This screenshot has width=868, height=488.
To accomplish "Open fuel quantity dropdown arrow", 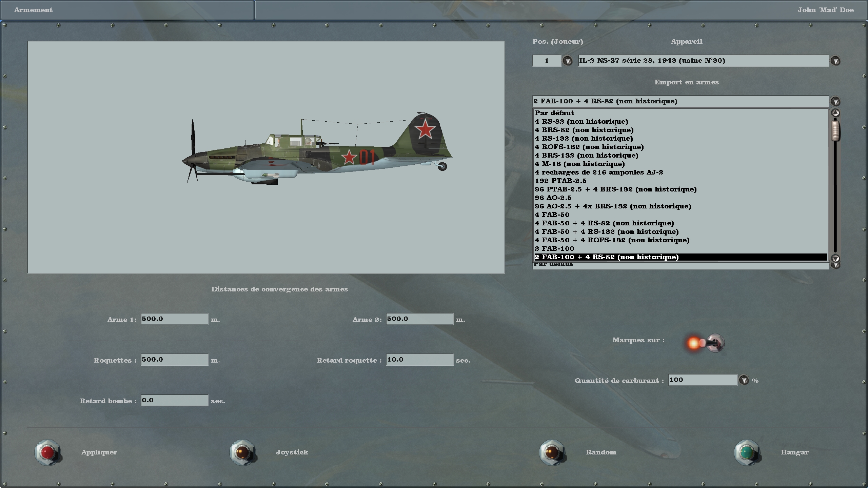I will click(x=744, y=380).
